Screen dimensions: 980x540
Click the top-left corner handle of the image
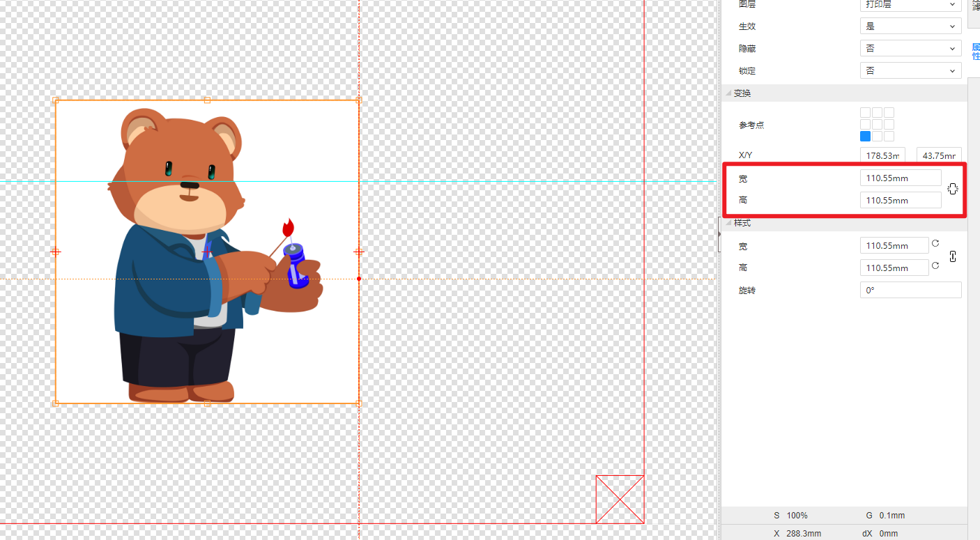pyautogui.click(x=56, y=100)
